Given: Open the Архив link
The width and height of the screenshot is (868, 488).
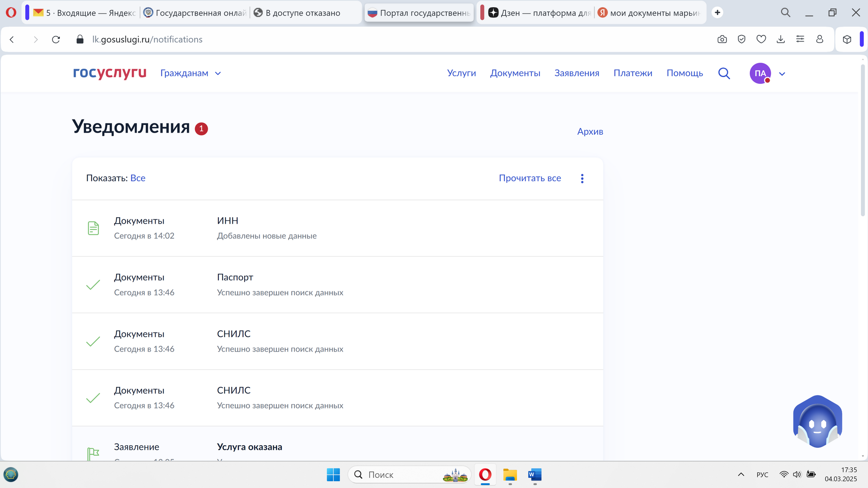Looking at the screenshot, I should pos(590,131).
